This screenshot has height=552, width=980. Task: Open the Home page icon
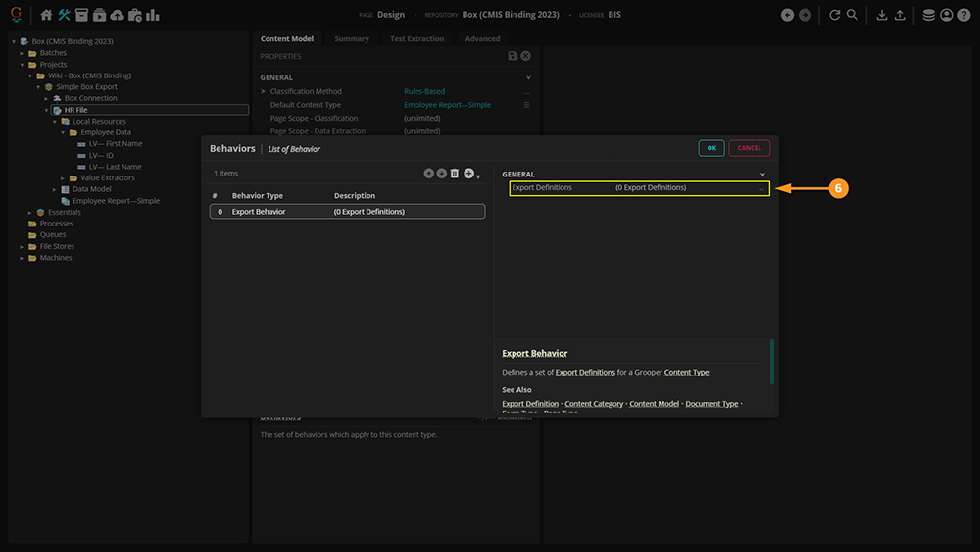pos(46,15)
